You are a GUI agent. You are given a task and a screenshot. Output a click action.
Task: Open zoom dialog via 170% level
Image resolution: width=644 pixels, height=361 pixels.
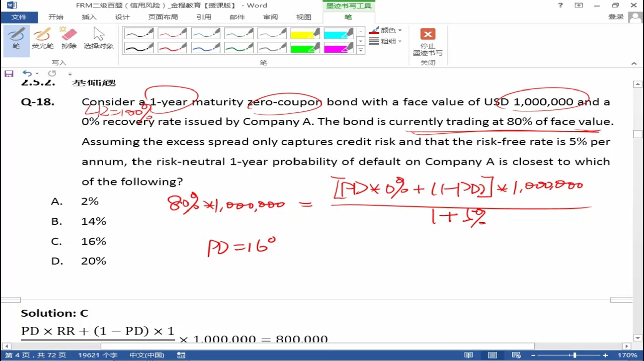click(627, 355)
